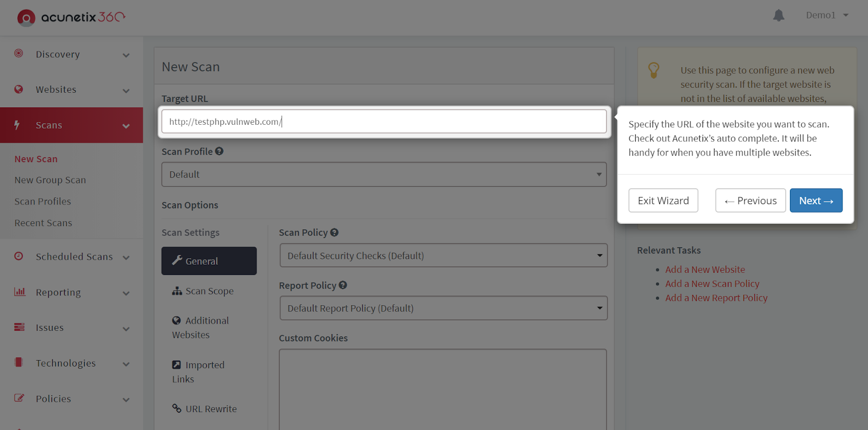
Task: Select the General settings tab
Action: 209,261
